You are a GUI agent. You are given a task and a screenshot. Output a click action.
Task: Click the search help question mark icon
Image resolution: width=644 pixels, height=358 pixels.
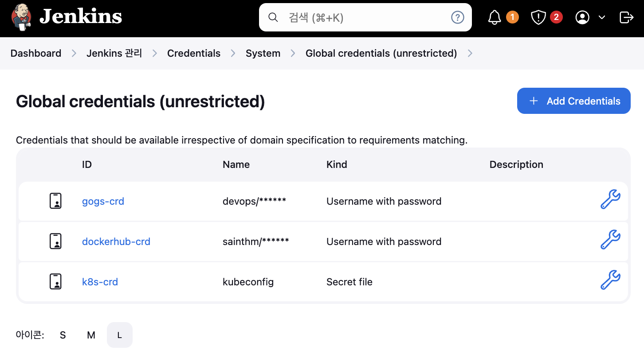click(x=457, y=17)
